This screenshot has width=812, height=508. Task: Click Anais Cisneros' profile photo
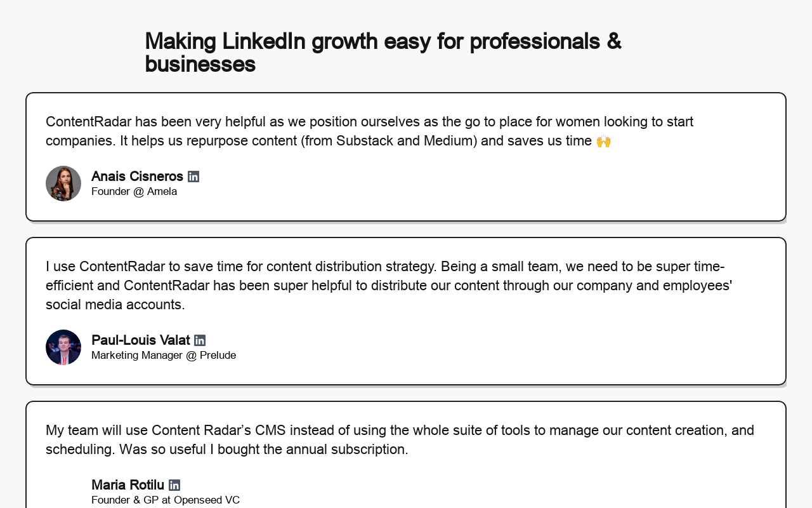(x=63, y=184)
